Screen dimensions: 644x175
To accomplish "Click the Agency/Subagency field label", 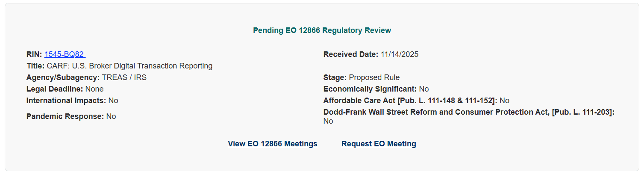I will click(x=63, y=77).
